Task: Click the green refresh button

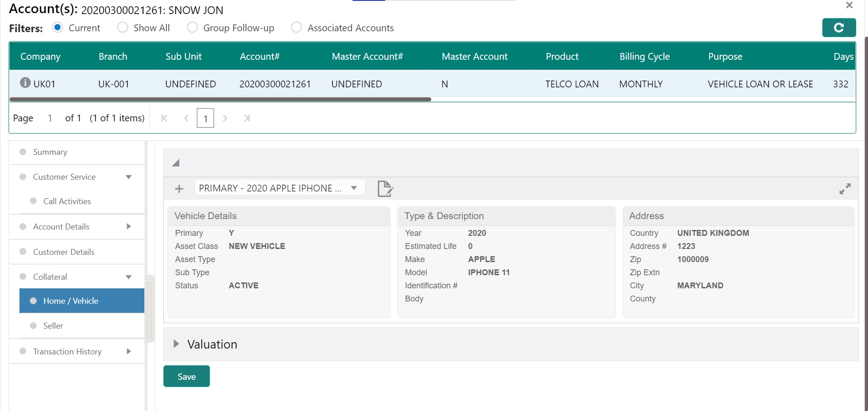Action: [839, 28]
